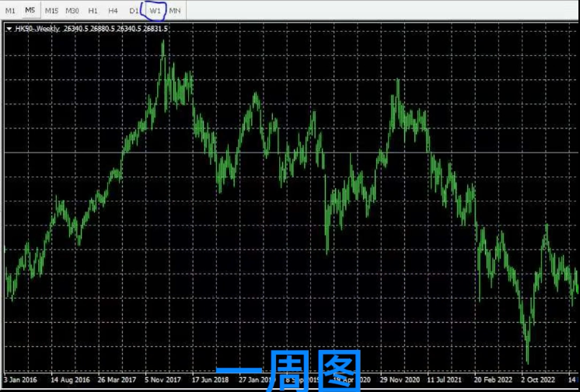Click the 3 Jan 2016 date label

click(x=19, y=381)
